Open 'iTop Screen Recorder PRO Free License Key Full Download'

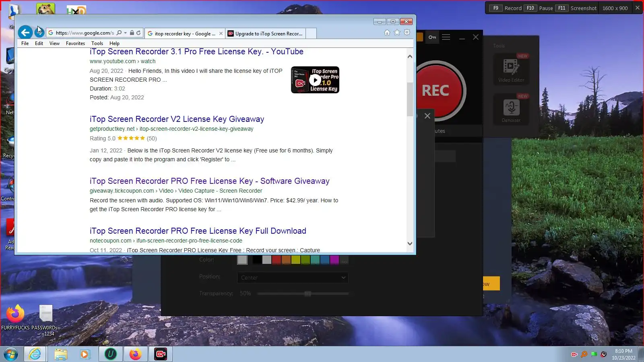tap(198, 231)
